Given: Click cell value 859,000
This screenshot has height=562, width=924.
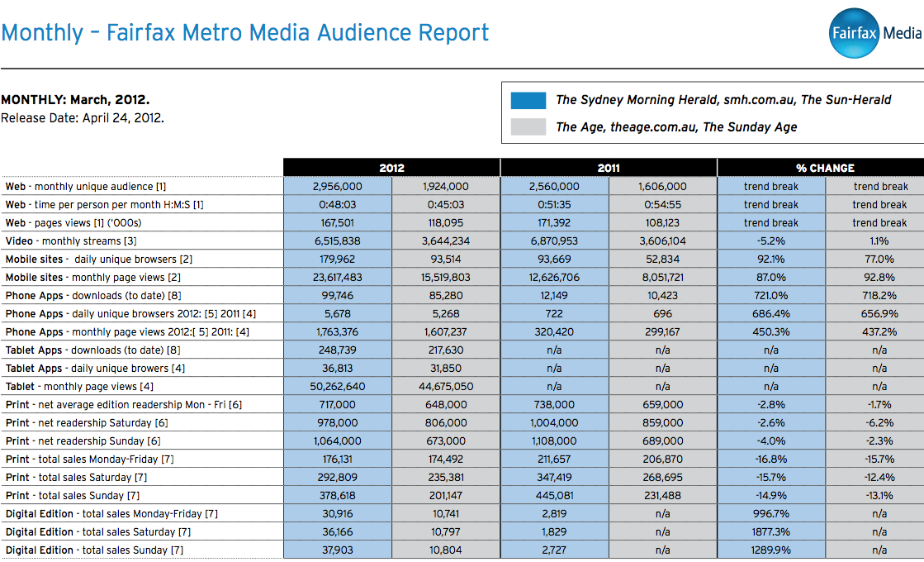Looking at the screenshot, I should (662, 423).
